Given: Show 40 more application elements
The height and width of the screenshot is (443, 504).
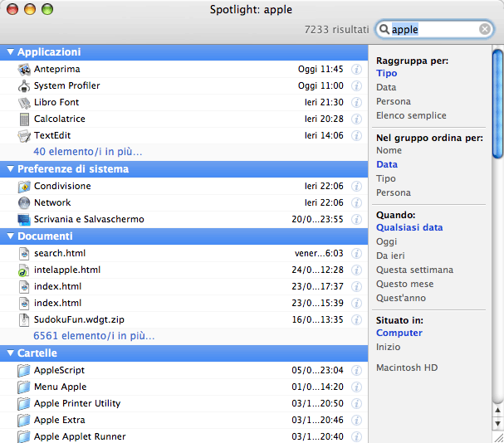Looking at the screenshot, I should (88, 152).
